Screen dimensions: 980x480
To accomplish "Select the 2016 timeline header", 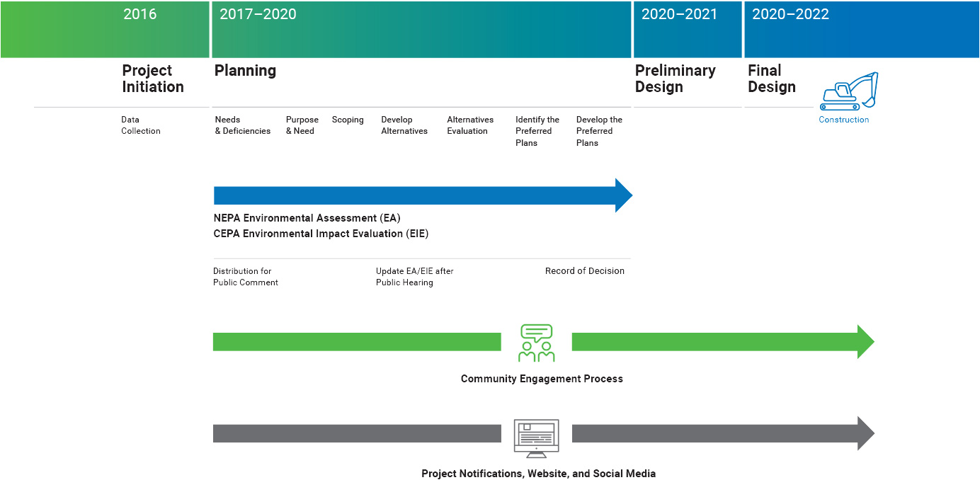I will click(140, 15).
